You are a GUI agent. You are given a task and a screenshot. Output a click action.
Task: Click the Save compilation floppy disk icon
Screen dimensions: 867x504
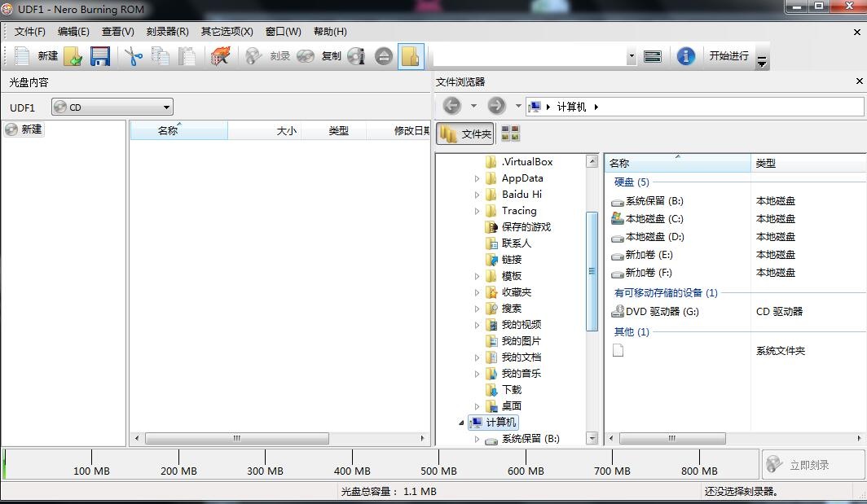99,56
